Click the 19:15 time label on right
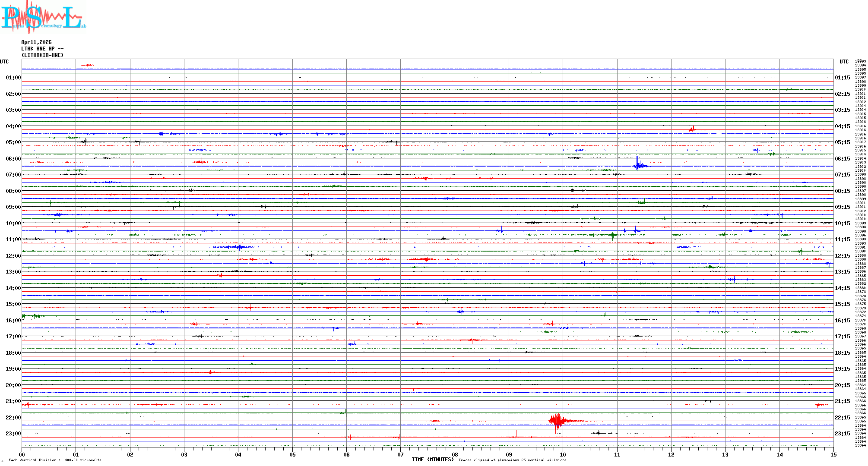The image size is (868, 466). (842, 369)
